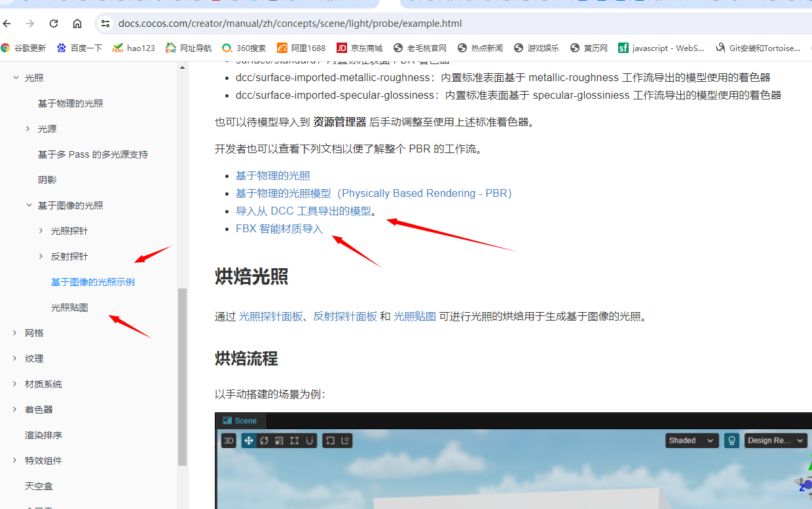Open the 光照贴图 link in 烘焙光照 paragraph
The image size is (812, 509).
click(x=415, y=316)
